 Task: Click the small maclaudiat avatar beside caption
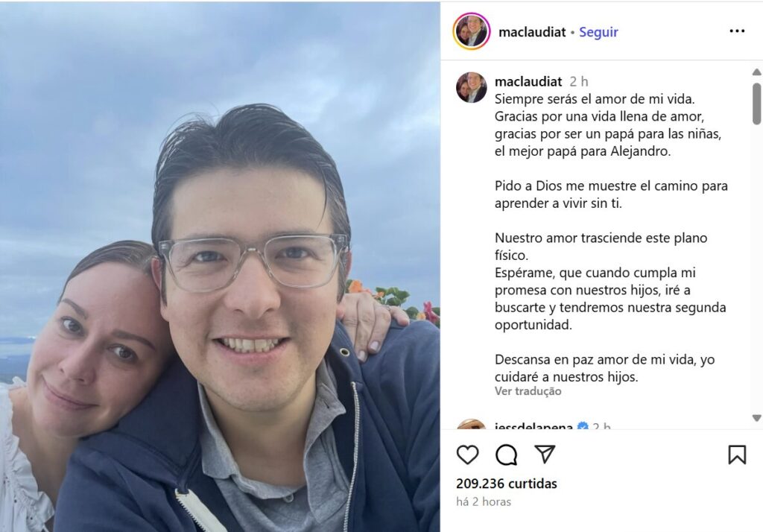coord(471,88)
